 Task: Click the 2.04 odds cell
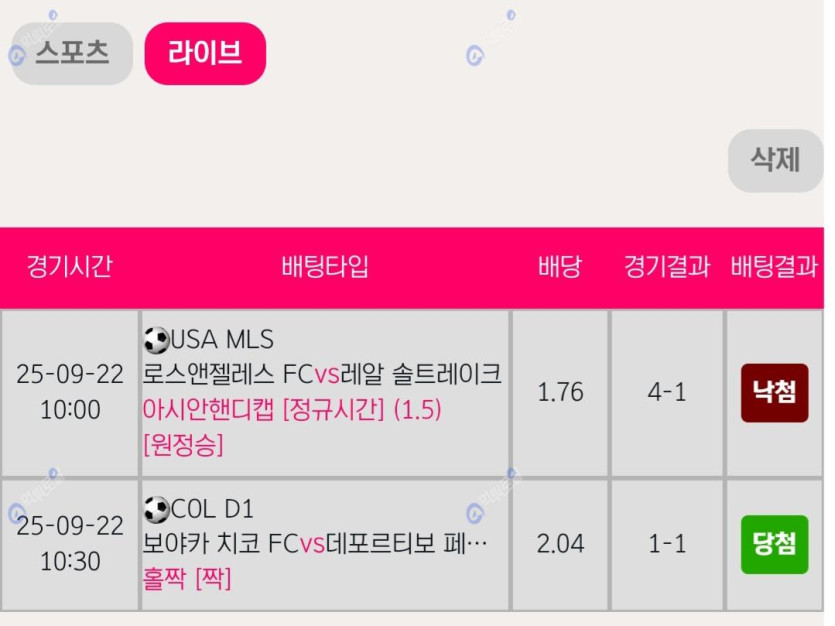pyautogui.click(x=560, y=545)
